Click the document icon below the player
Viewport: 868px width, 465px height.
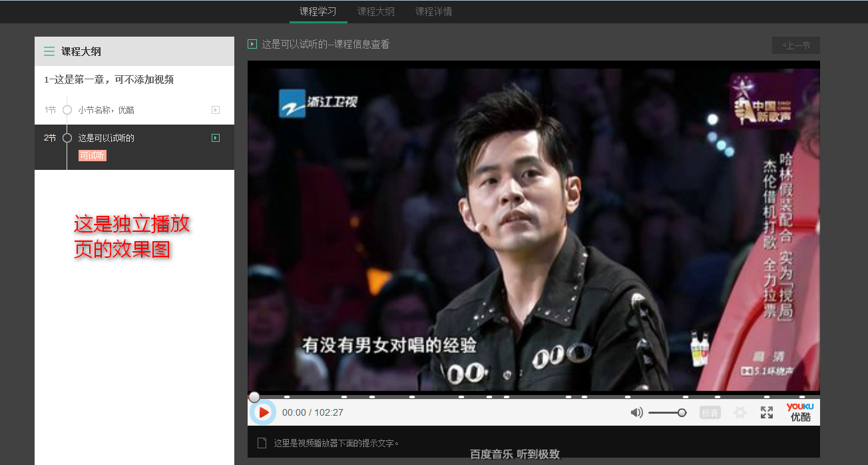(x=262, y=443)
